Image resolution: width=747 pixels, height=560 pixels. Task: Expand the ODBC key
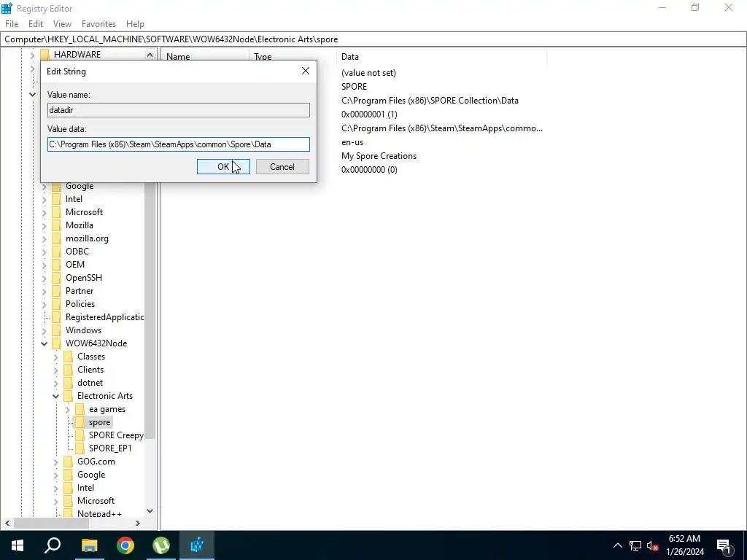click(44, 252)
